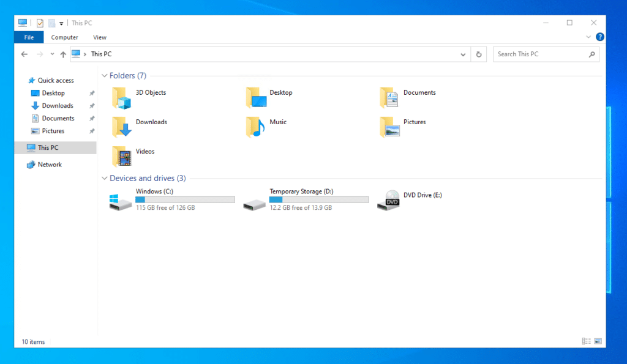Click the Properties icon in quick access toolbar
Screen dimensions: 627x364
pyautogui.click(x=40, y=23)
